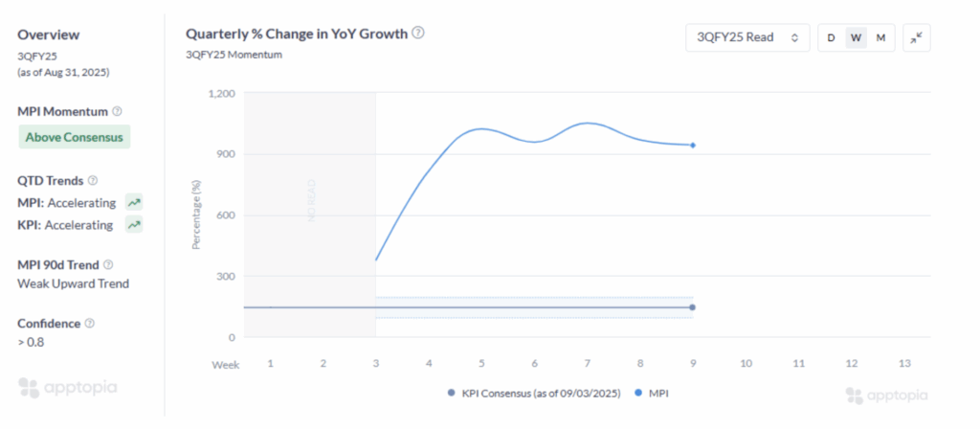Click the collapse chart icon
The image size is (980, 429).
917,37
